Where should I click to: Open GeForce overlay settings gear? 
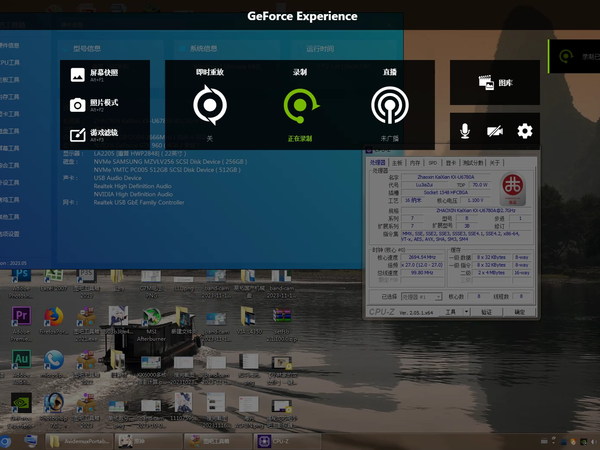coord(525,131)
